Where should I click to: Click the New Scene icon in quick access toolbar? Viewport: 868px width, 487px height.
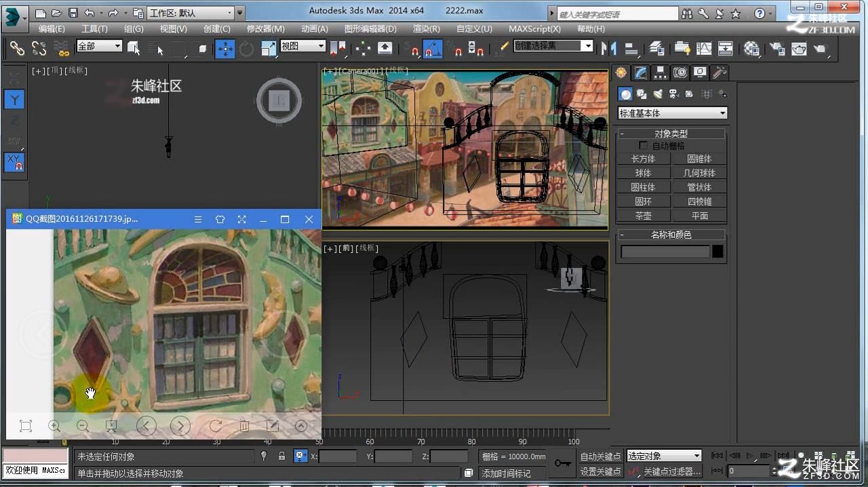click(x=41, y=13)
